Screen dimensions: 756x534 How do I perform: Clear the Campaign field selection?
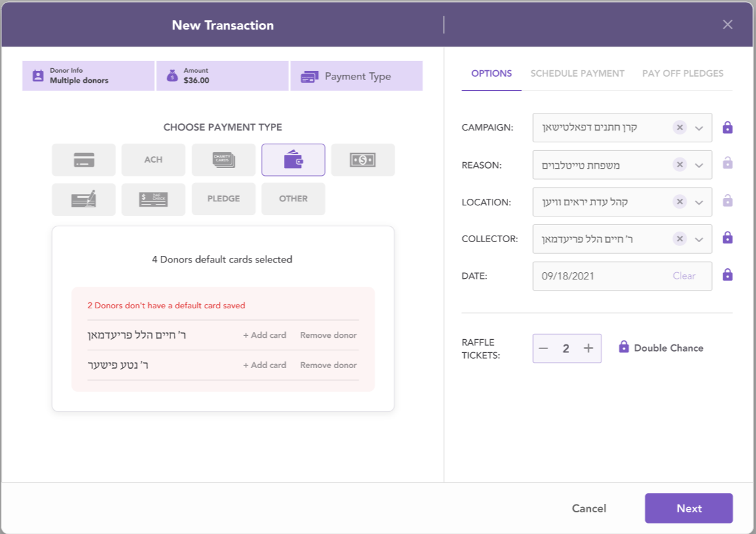coord(680,127)
